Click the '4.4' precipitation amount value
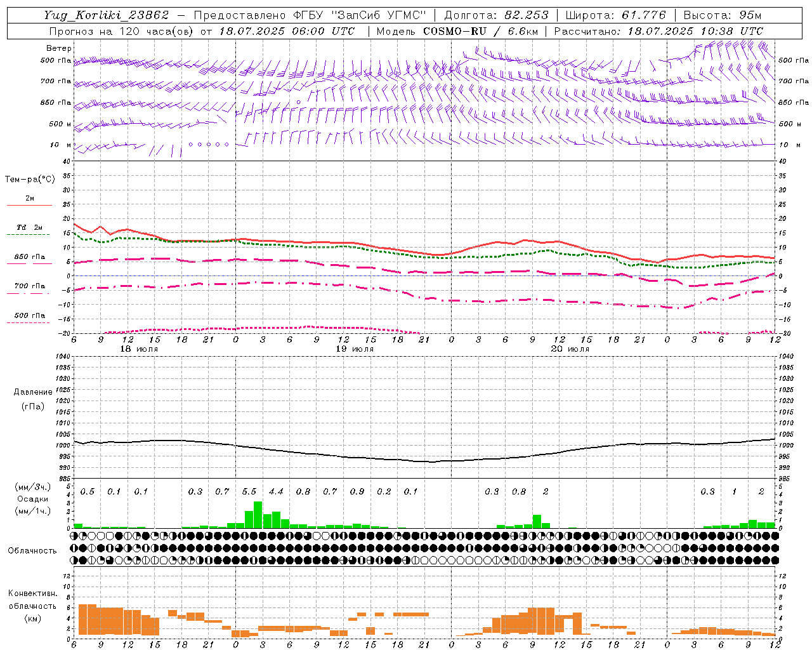The image size is (812, 650). click(x=276, y=492)
